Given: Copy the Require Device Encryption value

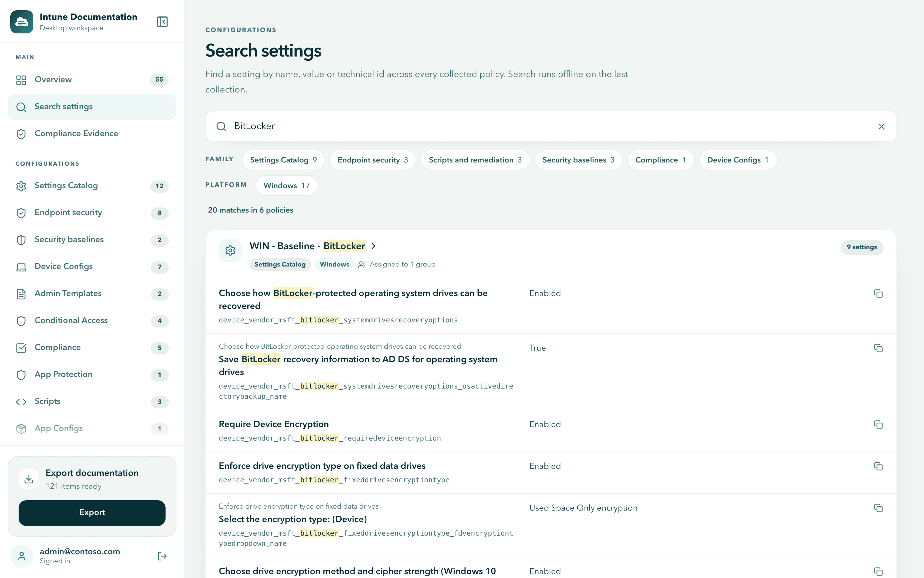Looking at the screenshot, I should (878, 425).
